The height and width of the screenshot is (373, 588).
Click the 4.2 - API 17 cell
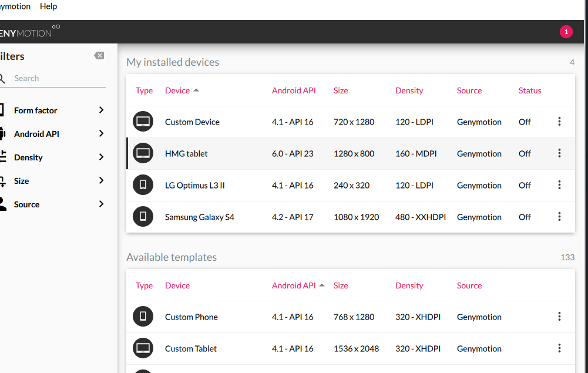pos(293,217)
